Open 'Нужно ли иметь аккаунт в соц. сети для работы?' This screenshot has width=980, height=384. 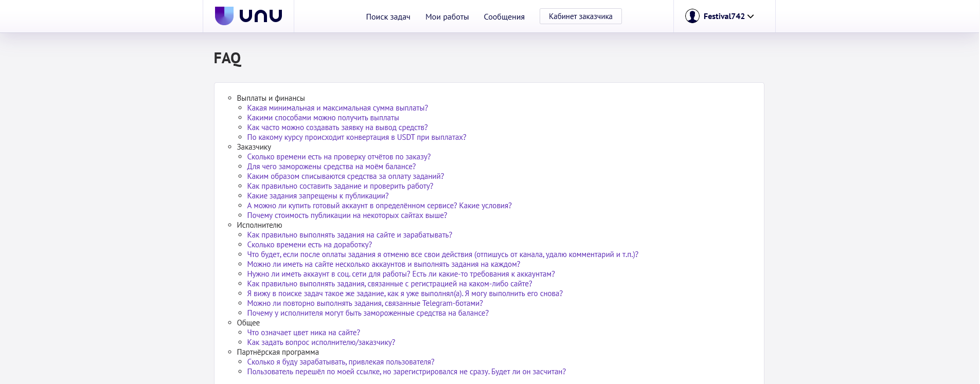point(401,274)
